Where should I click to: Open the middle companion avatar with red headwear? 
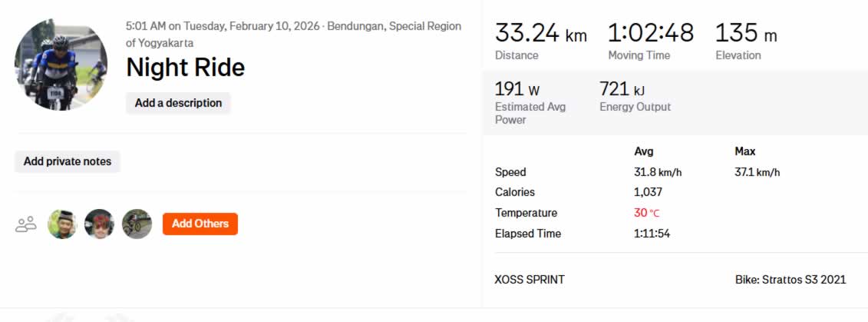99,224
